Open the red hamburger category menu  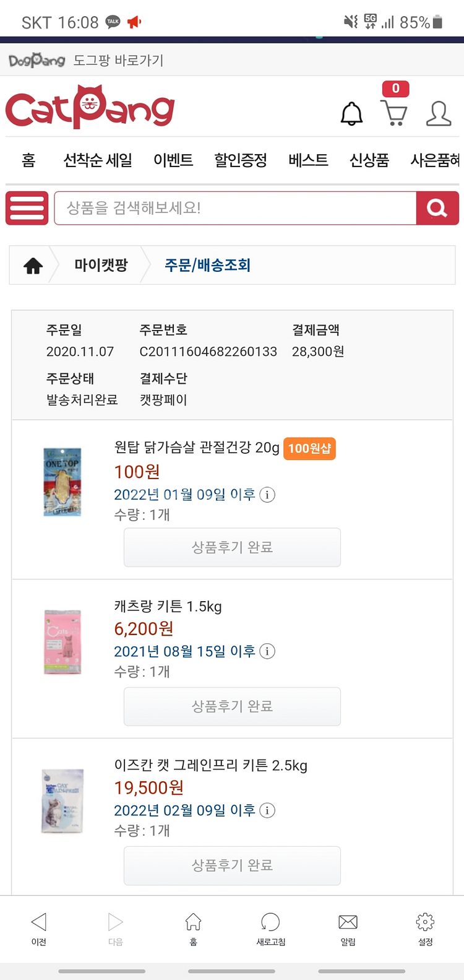tap(27, 208)
